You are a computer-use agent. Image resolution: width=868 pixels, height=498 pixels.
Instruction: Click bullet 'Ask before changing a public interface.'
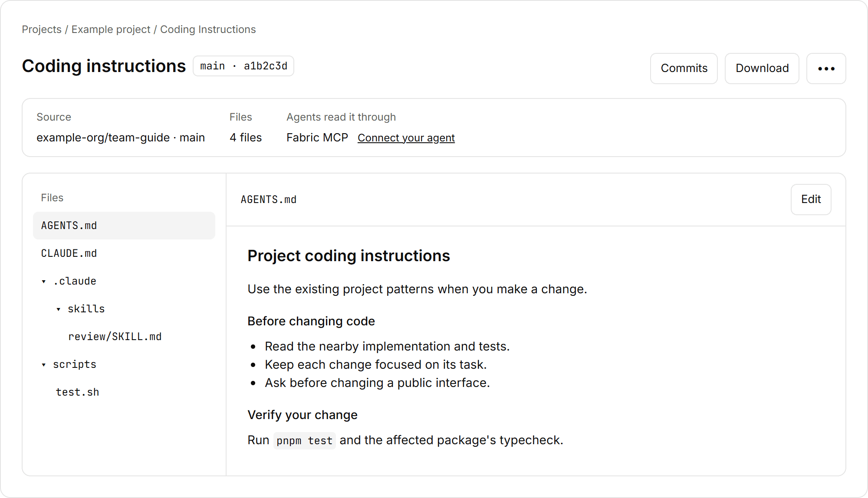[377, 383]
